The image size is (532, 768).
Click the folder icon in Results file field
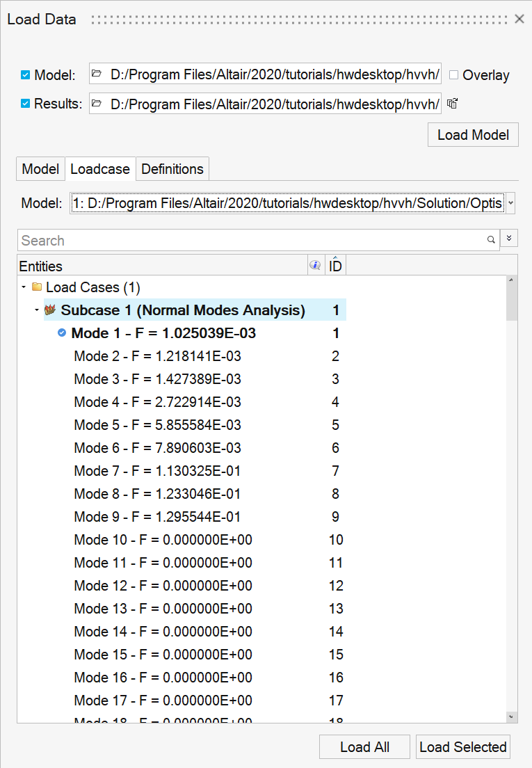[x=97, y=104]
